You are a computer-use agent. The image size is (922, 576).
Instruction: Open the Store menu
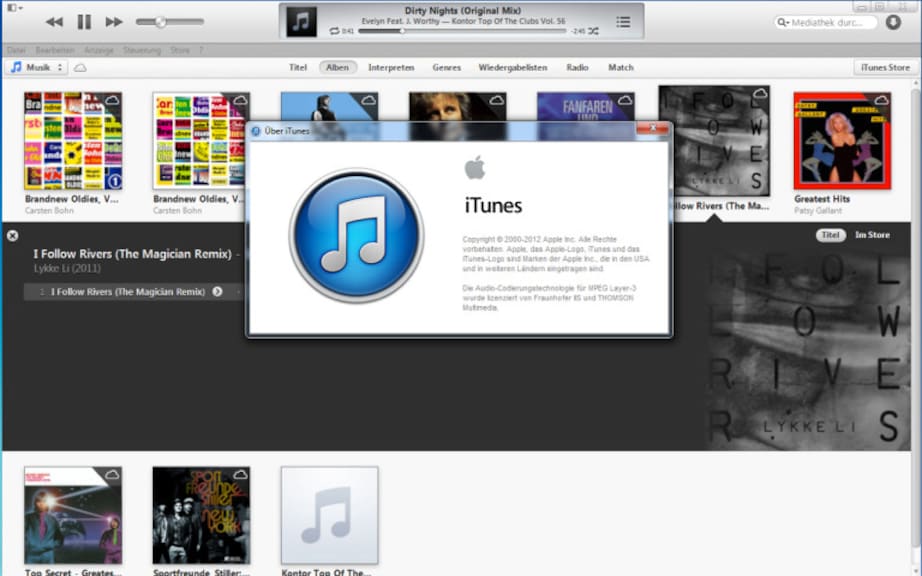[180, 51]
